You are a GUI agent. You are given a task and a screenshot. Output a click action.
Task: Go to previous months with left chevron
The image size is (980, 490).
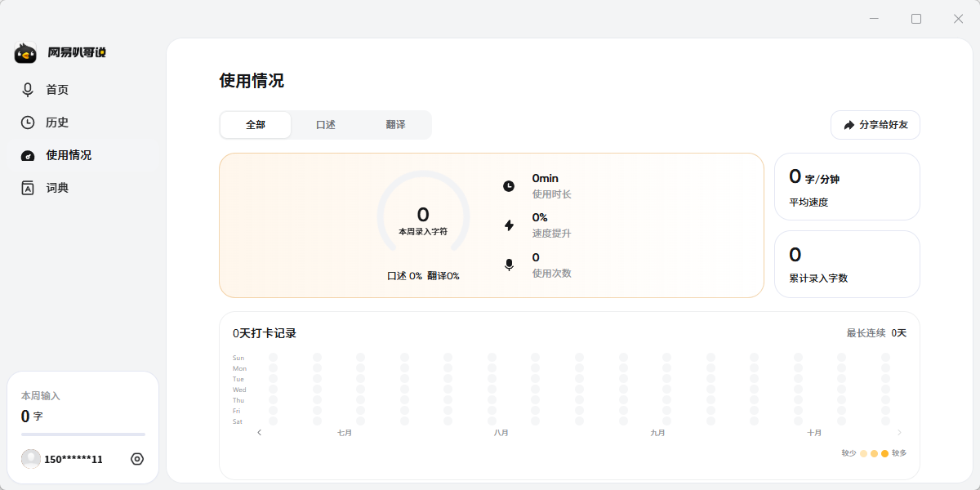259,433
